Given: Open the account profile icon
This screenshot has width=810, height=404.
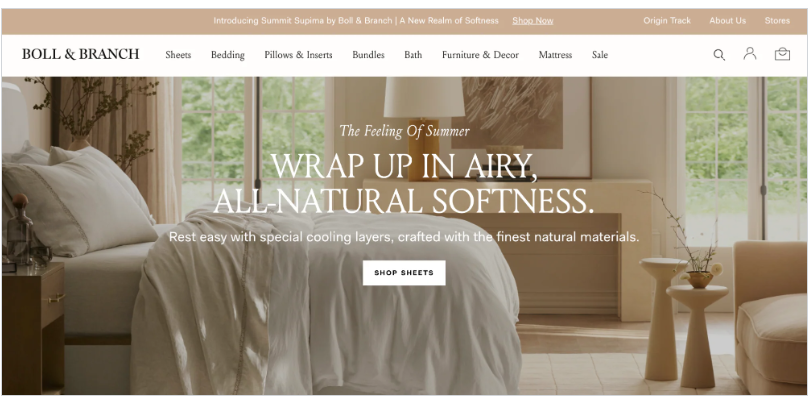Looking at the screenshot, I should point(750,53).
